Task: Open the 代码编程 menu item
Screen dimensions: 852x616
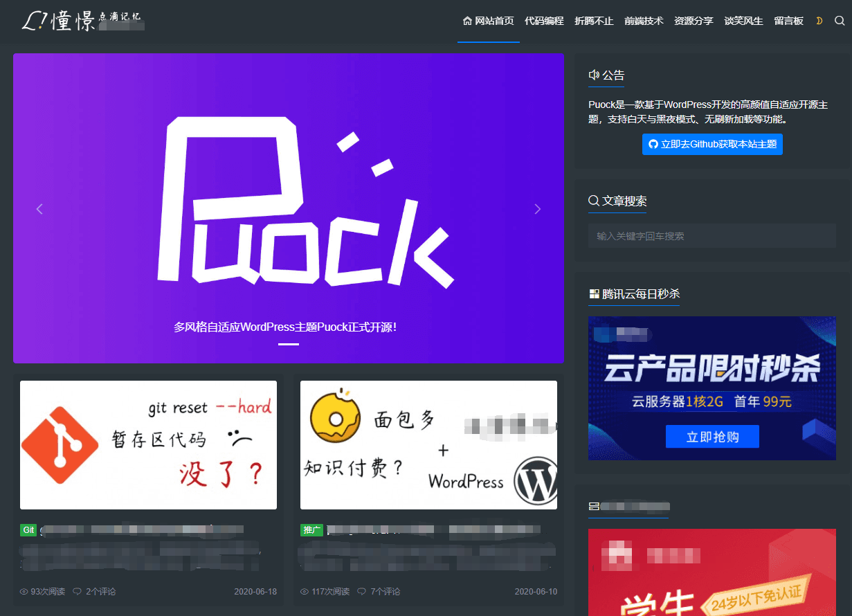Action: click(544, 21)
